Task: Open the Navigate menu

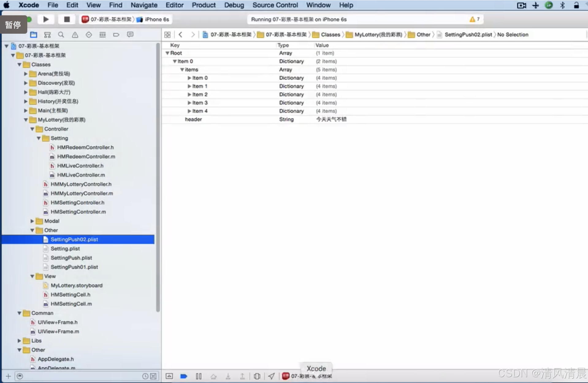Action: pyautogui.click(x=144, y=5)
